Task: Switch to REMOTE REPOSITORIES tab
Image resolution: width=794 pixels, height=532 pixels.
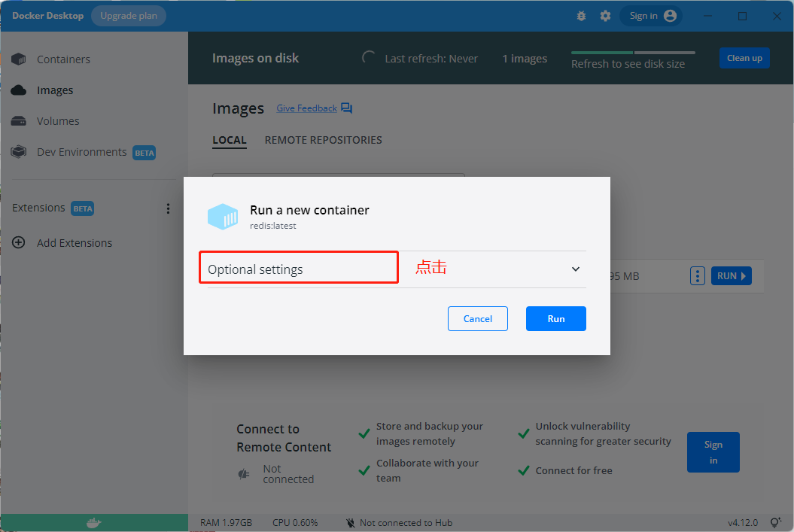Action: click(x=323, y=140)
